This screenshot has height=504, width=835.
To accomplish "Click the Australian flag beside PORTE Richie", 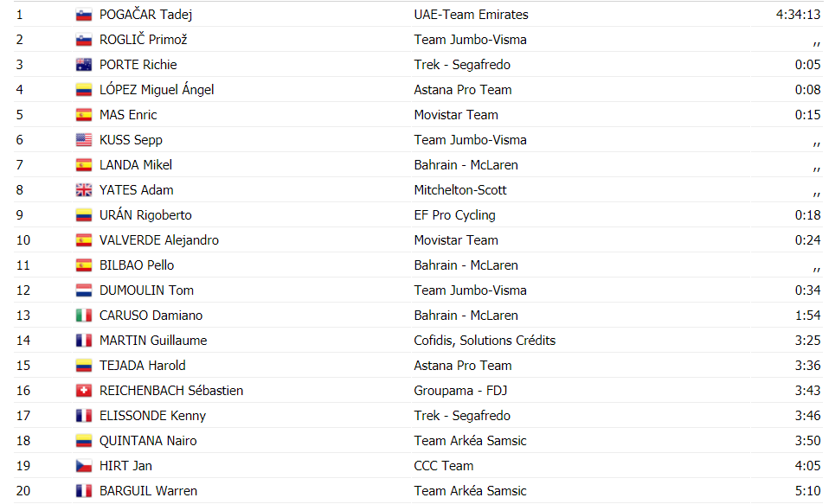I will click(84, 65).
